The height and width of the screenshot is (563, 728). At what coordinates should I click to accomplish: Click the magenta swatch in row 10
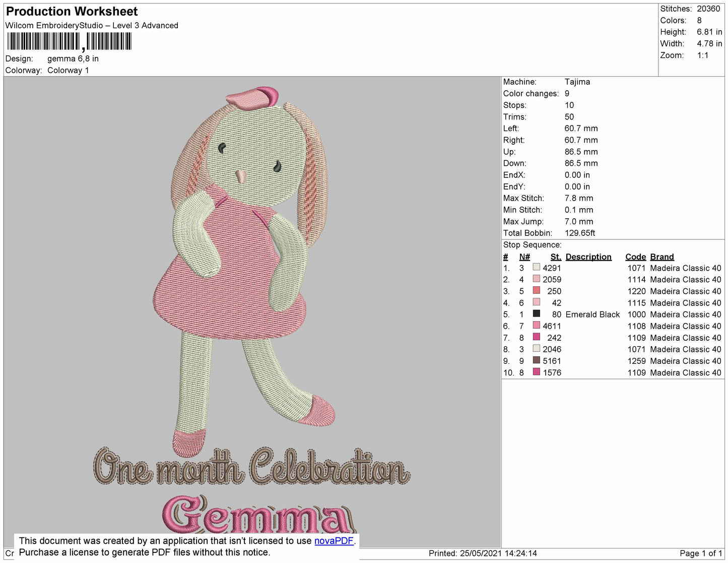[537, 372]
